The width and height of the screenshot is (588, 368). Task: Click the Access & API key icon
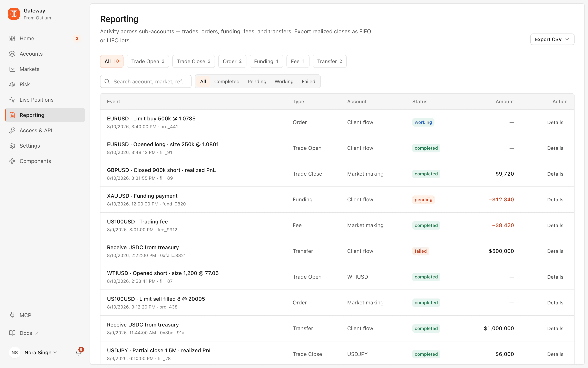pyautogui.click(x=12, y=130)
